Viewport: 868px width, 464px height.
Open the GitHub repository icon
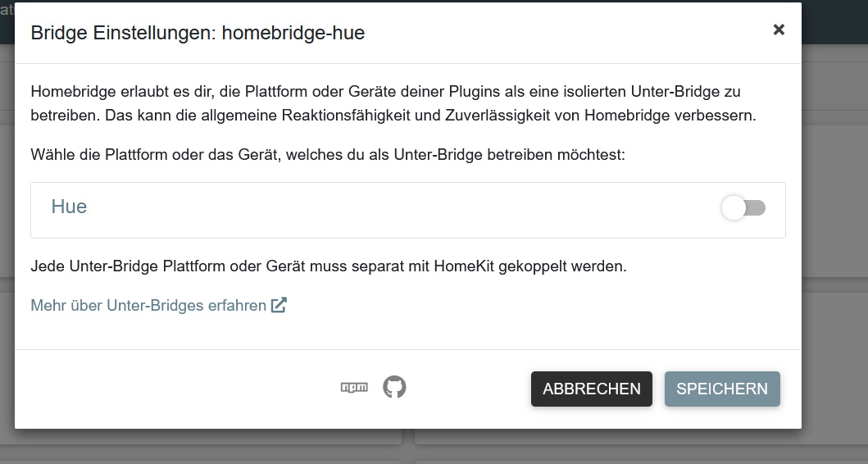coord(394,387)
